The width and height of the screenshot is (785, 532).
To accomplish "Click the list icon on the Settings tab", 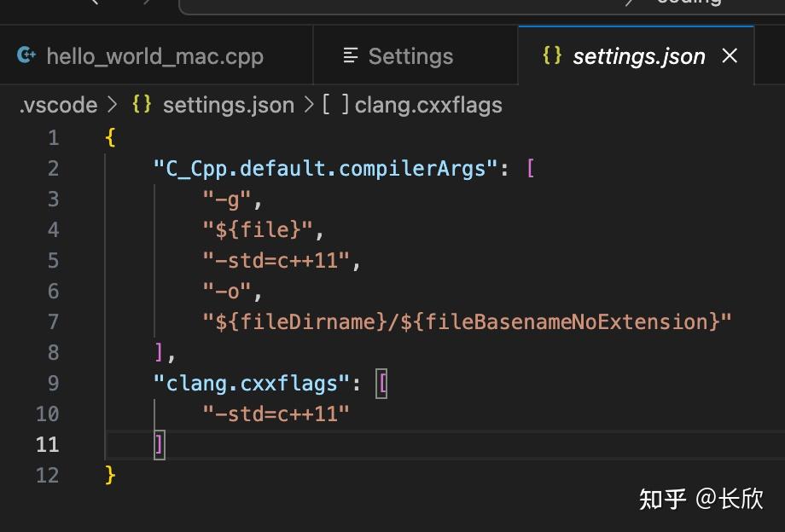I will (x=350, y=56).
